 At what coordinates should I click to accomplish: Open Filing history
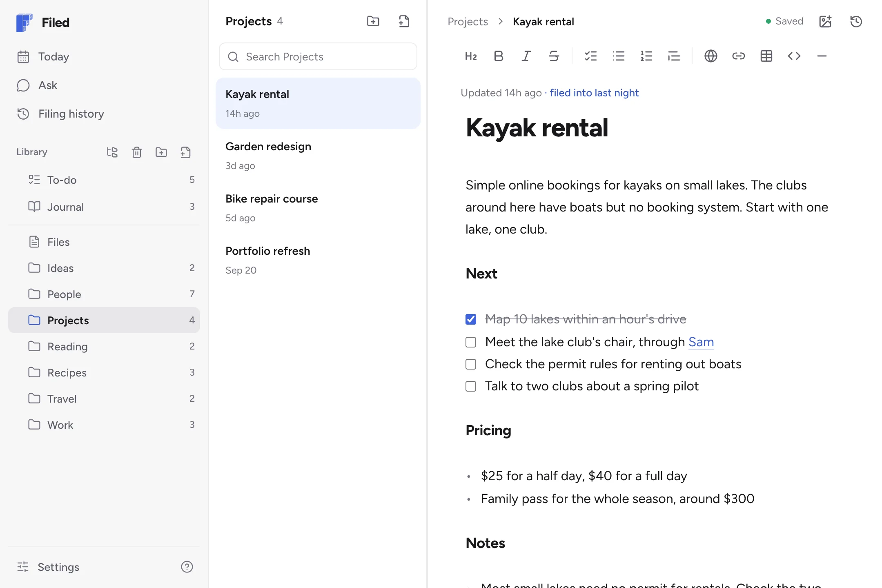(104, 114)
